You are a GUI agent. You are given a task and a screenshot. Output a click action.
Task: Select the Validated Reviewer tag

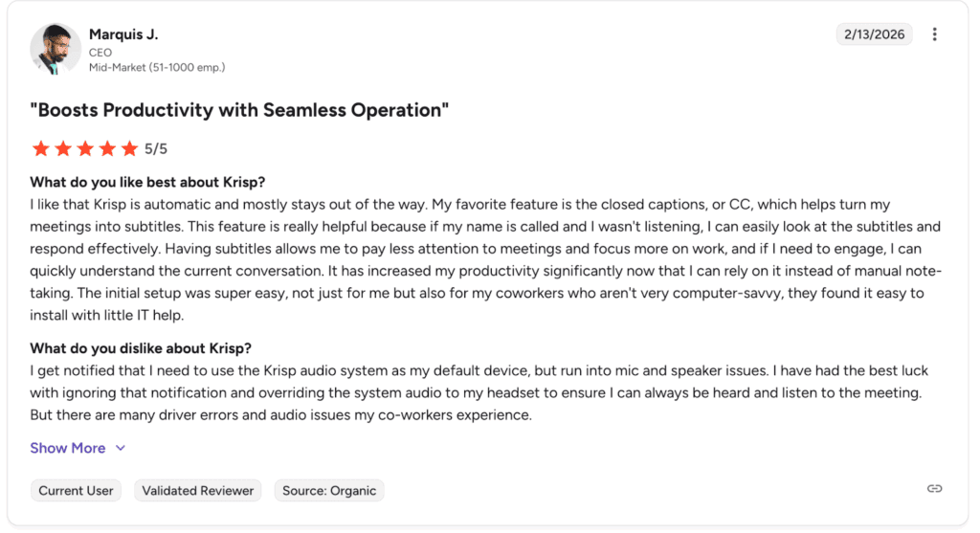(x=198, y=491)
